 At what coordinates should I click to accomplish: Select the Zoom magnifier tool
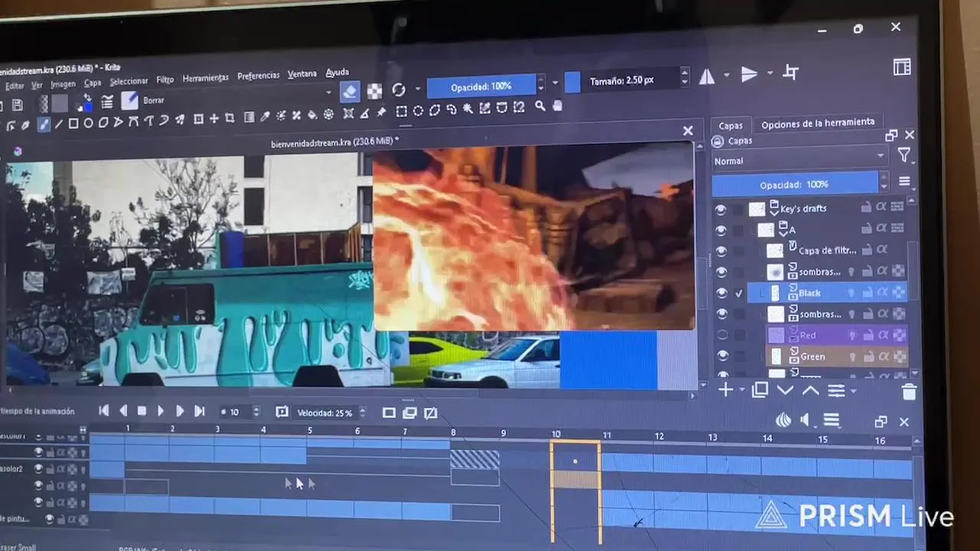click(541, 106)
